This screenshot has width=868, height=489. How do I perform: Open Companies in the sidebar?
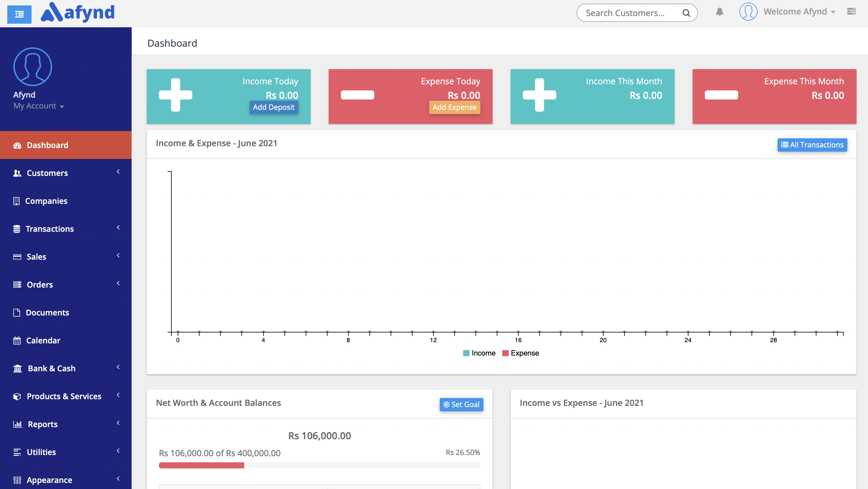pos(46,201)
